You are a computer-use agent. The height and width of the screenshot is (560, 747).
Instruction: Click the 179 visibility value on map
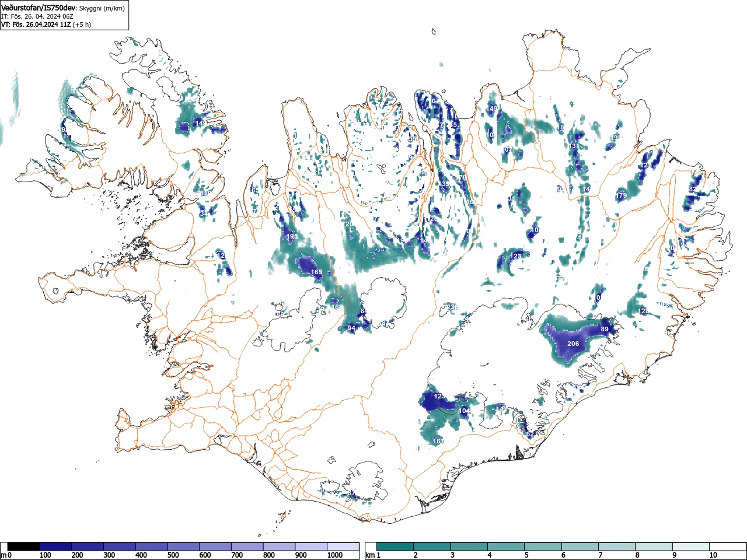[x=622, y=195]
